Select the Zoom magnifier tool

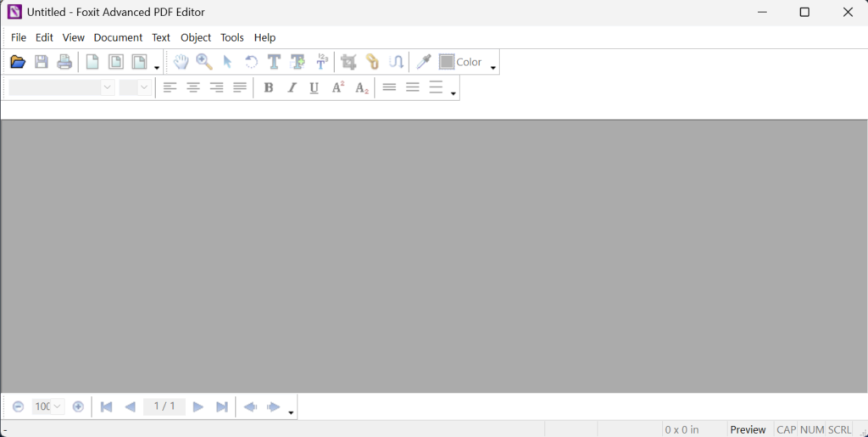pos(204,61)
